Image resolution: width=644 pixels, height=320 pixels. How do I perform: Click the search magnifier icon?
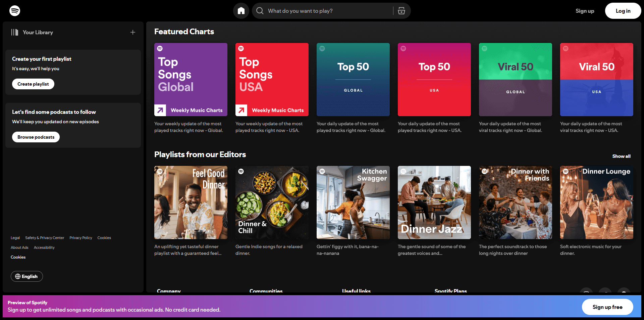(x=260, y=11)
